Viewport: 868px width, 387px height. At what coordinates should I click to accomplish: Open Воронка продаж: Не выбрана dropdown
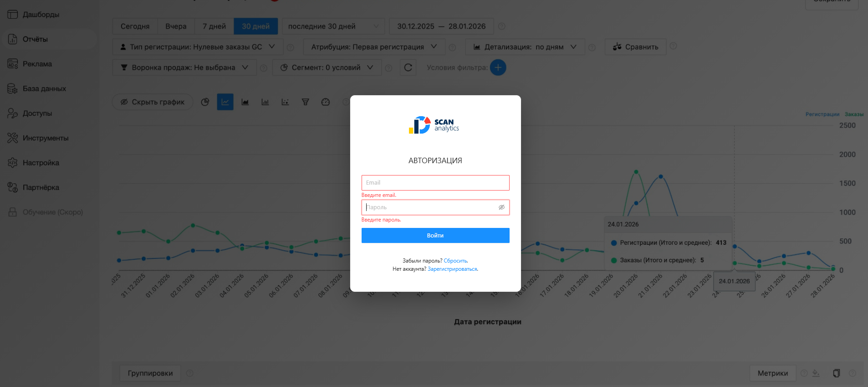coord(184,67)
